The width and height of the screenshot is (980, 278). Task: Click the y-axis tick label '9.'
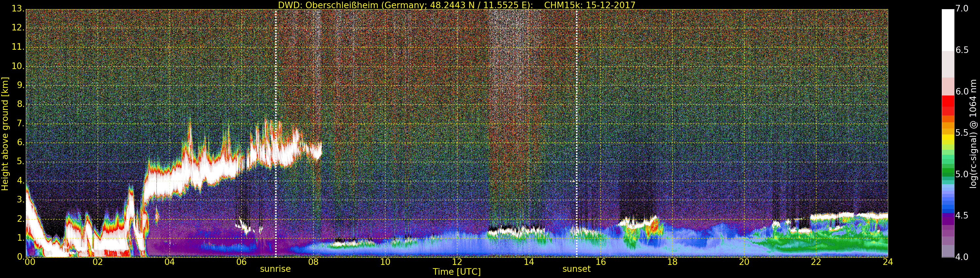pyautogui.click(x=21, y=85)
